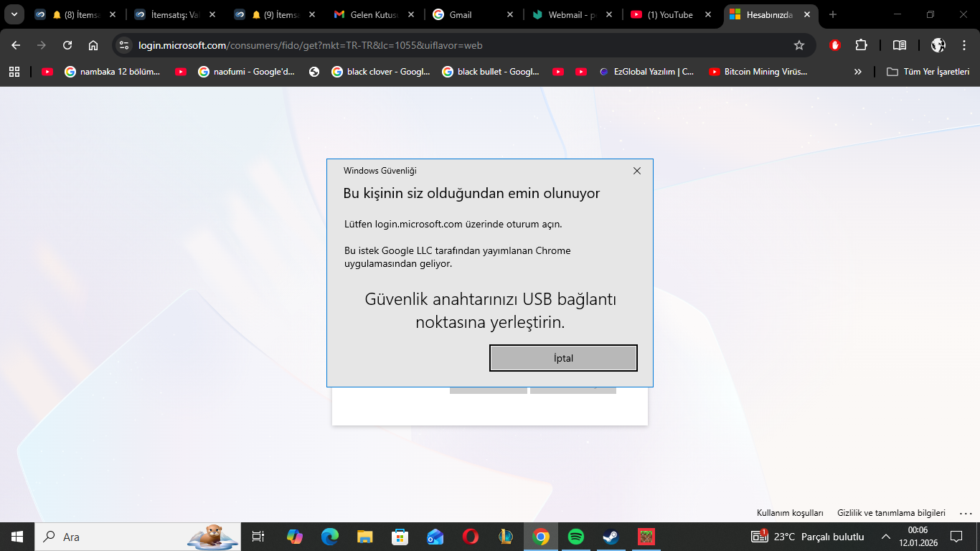Open the clock and calendar flyout
Viewport: 980px width, 551px height.
coord(918,537)
